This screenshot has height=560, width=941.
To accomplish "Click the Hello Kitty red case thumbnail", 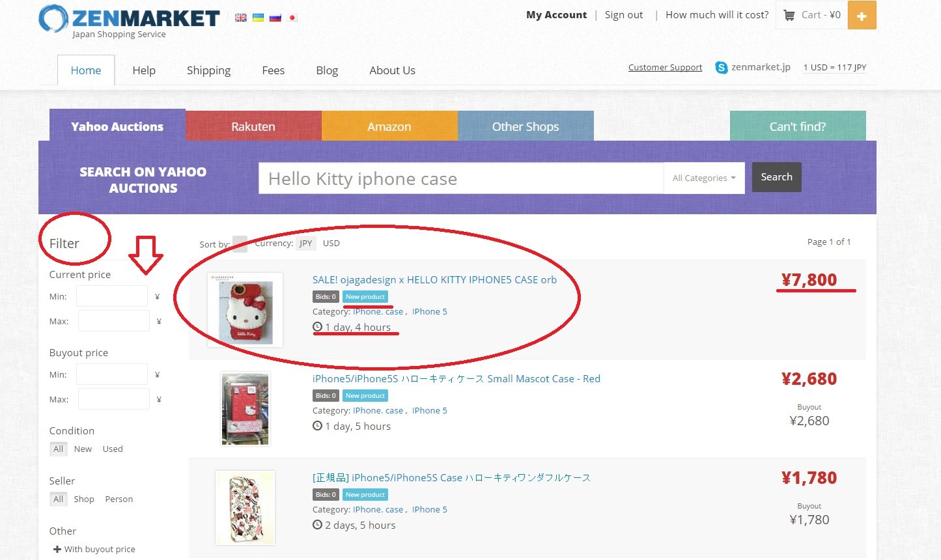I will click(245, 408).
